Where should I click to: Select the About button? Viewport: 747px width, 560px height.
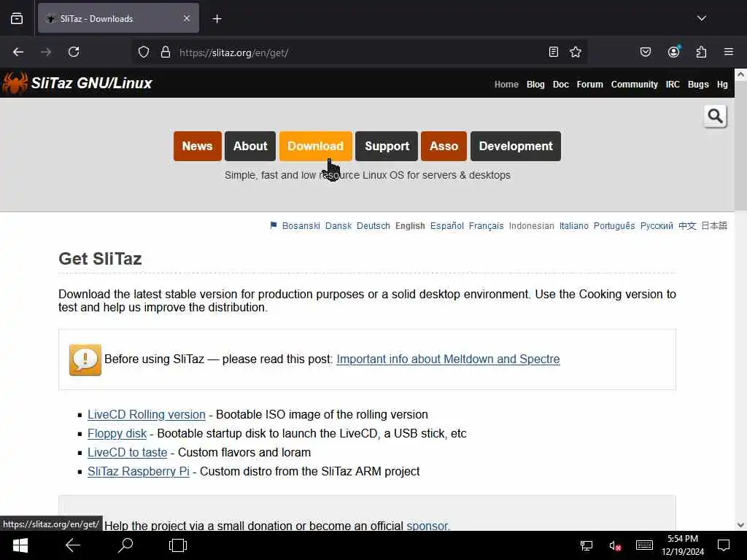[x=250, y=146]
